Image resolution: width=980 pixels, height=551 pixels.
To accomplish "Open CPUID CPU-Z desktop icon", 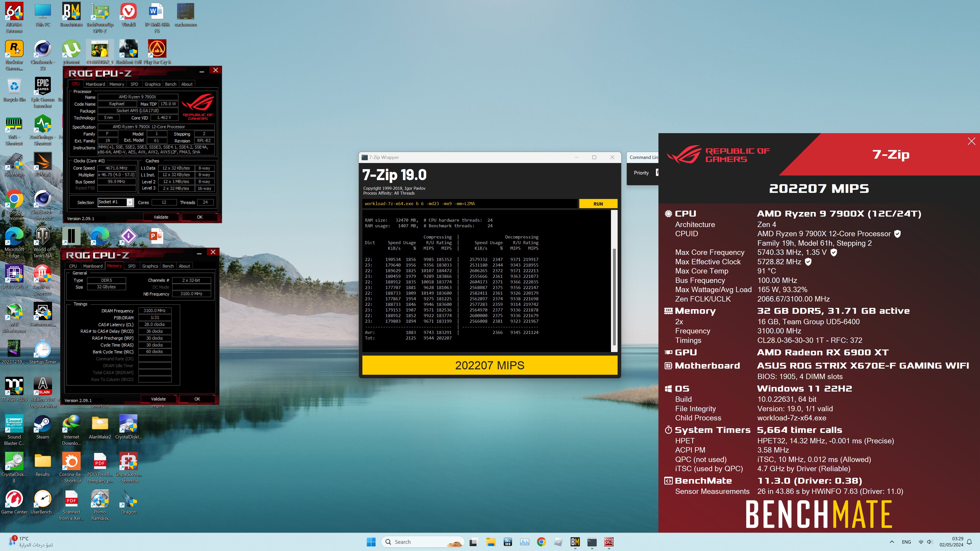I will click(14, 277).
